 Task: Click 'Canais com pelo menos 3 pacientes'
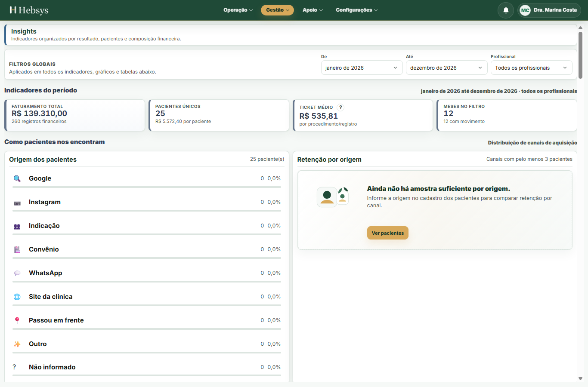point(529,159)
